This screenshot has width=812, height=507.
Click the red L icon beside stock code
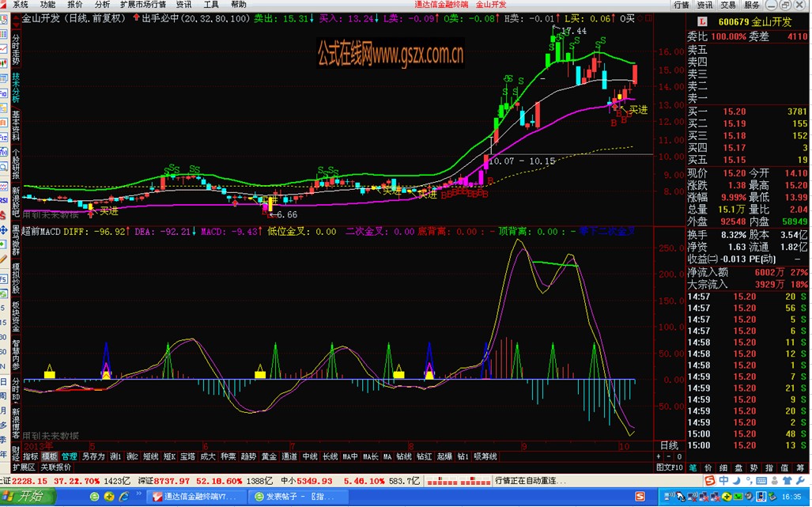(x=702, y=21)
